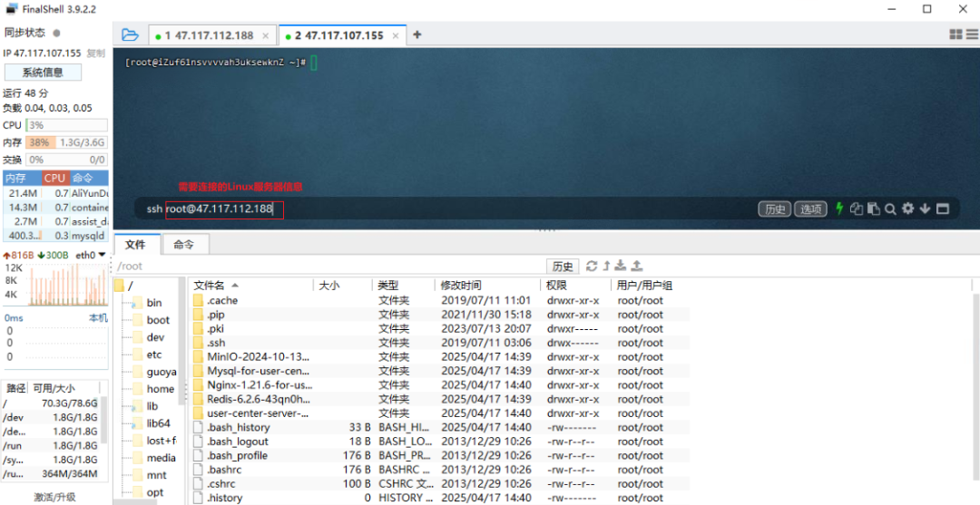Click the 系统信息 button
This screenshot has height=505, width=980.
[x=43, y=73]
